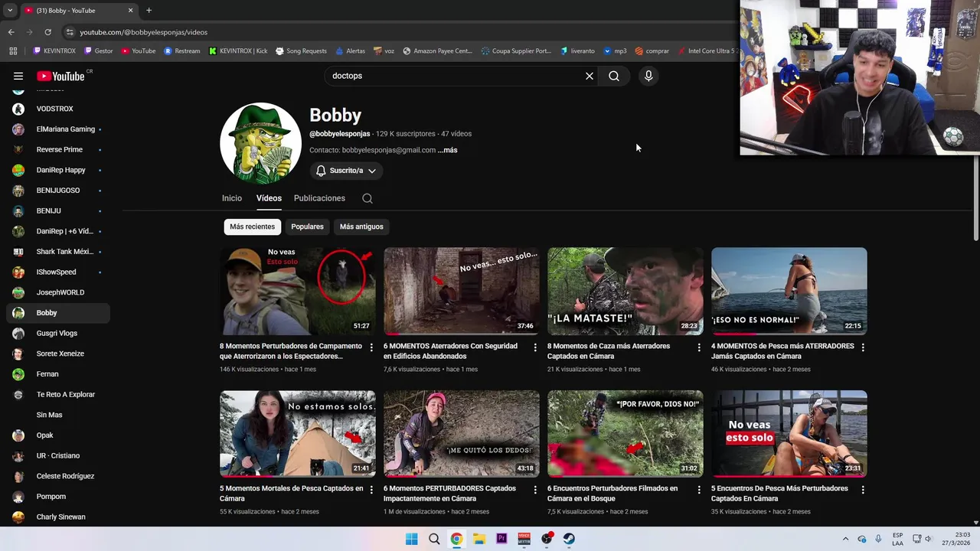The height and width of the screenshot is (551, 980).
Task: Open options for 5 Momentos Mortales de Pesca
Action: 371,490
